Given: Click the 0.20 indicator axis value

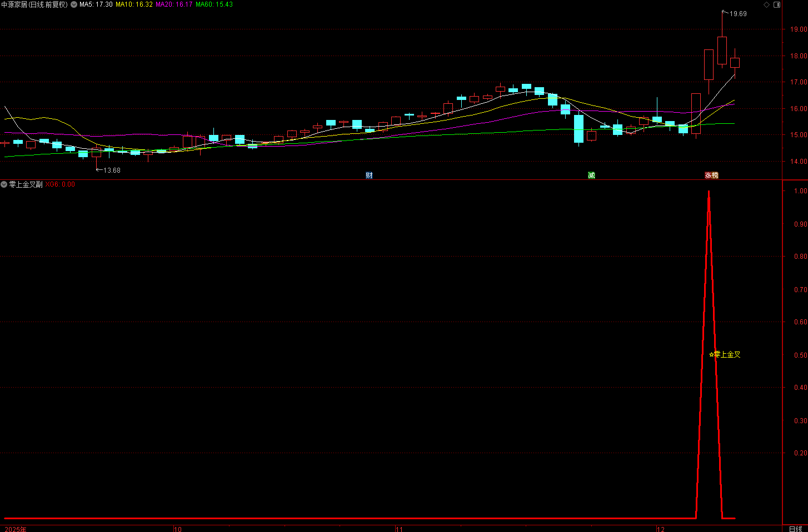Looking at the screenshot, I should 800,453.
